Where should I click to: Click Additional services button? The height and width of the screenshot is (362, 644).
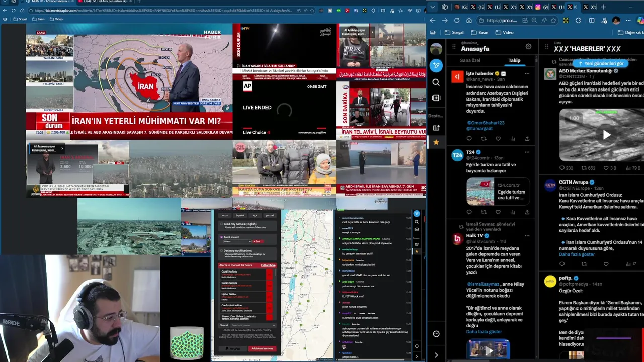[x=262, y=348]
